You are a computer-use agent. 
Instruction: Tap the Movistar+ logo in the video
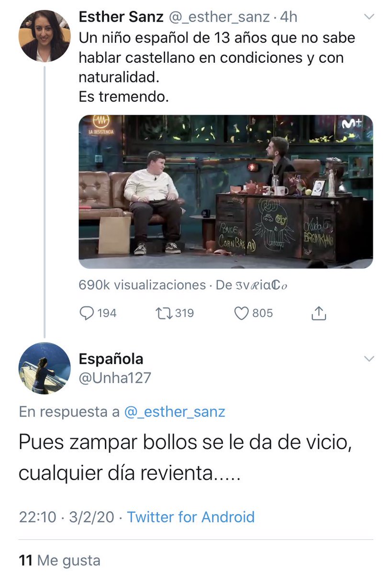pyautogui.click(x=352, y=123)
